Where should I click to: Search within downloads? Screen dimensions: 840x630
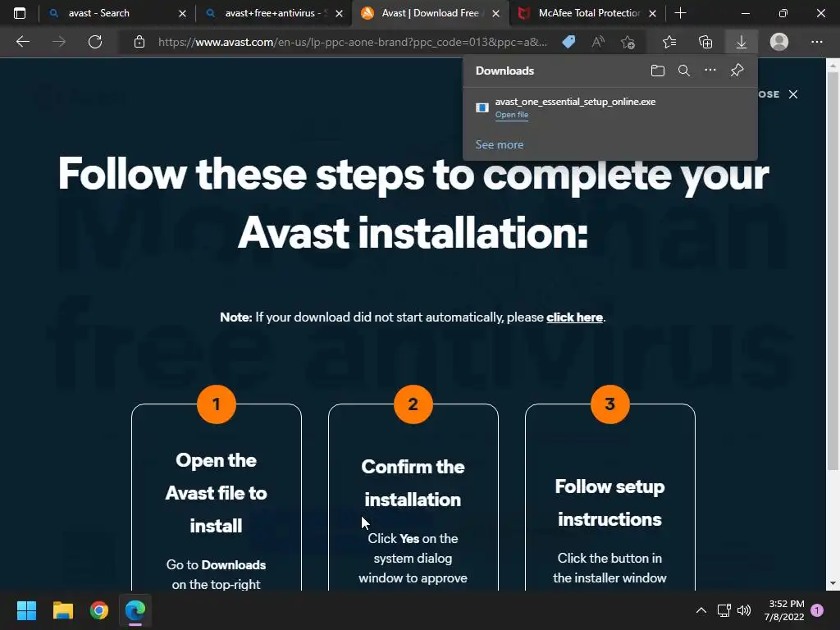(x=684, y=71)
